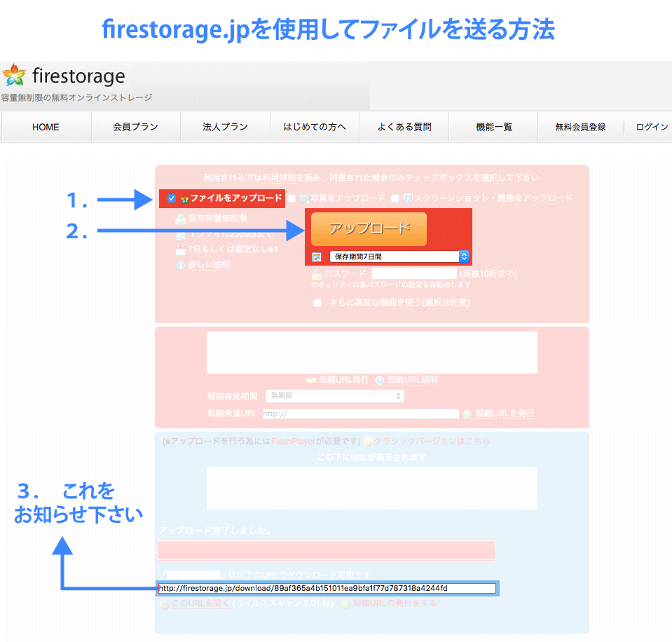Image resolution: width=672 pixels, height=642 pixels.
Task: Click the text 容量無制限の無料オンラインストレージ
Action: click(x=76, y=97)
